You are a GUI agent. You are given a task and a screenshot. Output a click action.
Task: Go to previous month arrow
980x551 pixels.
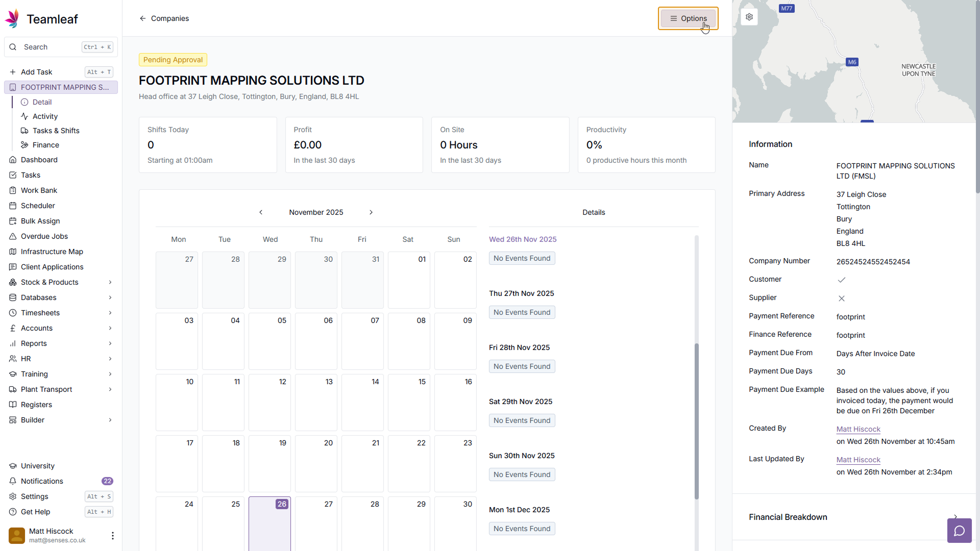[261, 212]
